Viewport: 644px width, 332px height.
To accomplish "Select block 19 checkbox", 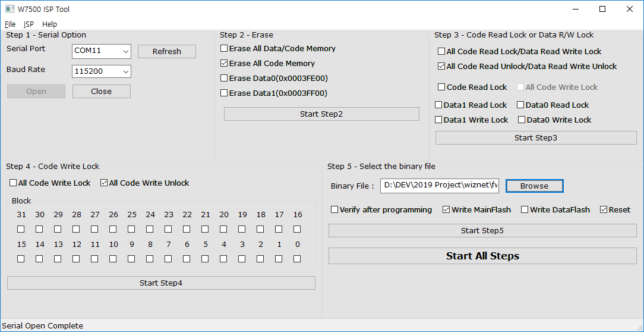I will [242, 229].
